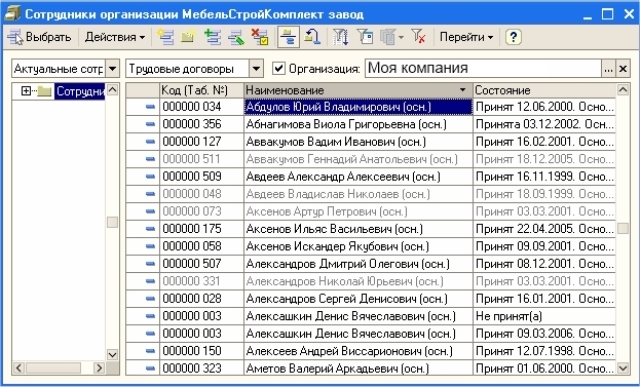Click status Принят 22.04.2005
Image resolution: width=640 pixels, height=387 pixels.
tap(544, 229)
